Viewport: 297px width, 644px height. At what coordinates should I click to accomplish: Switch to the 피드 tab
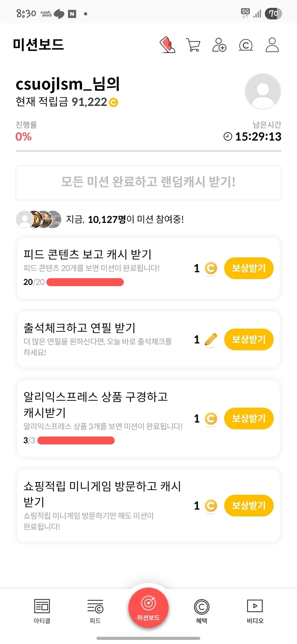point(95,611)
